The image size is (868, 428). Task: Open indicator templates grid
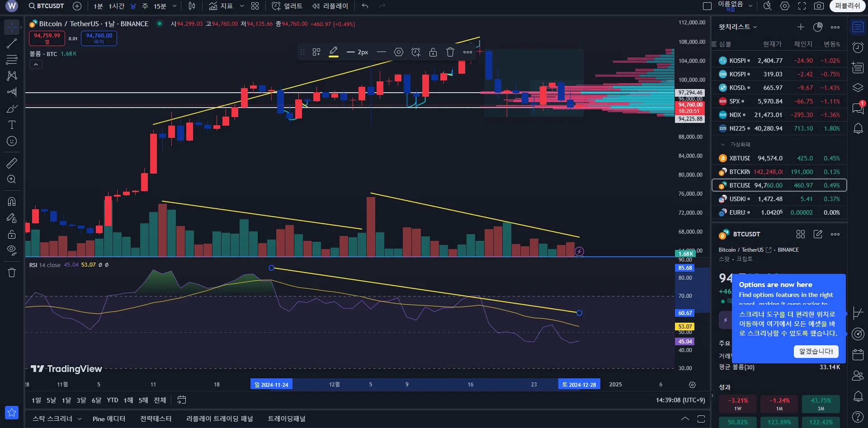click(255, 6)
